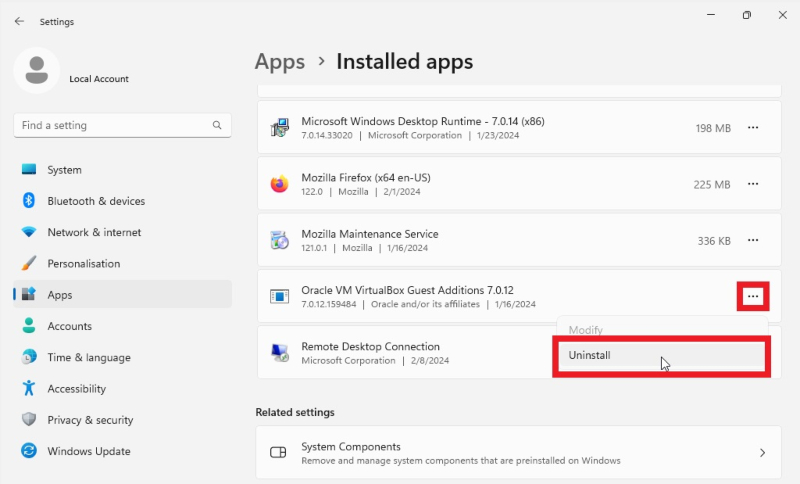800x484 pixels.
Task: Restore down the Settings window
Action: (x=746, y=15)
